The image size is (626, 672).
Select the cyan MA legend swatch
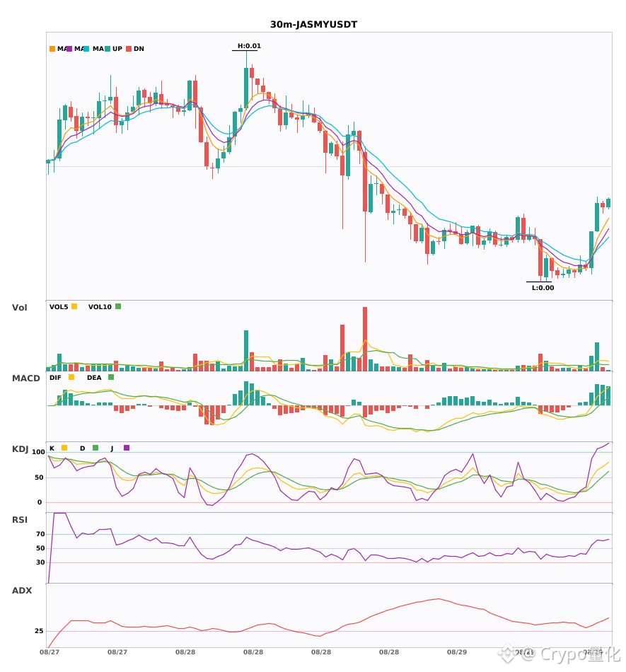click(86, 49)
